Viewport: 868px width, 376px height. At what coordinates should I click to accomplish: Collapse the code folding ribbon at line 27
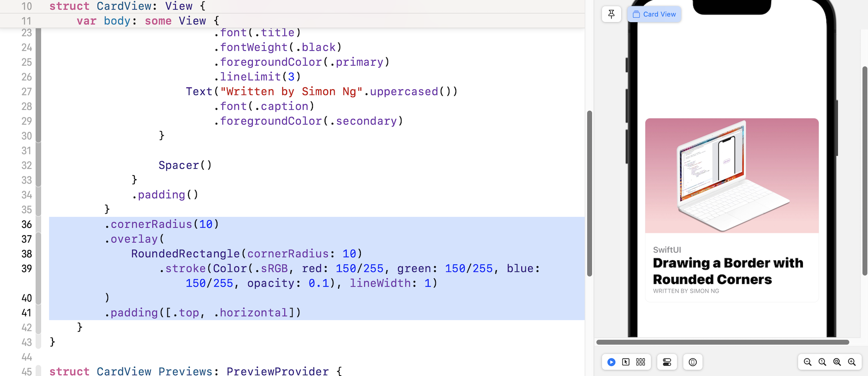tap(38, 92)
